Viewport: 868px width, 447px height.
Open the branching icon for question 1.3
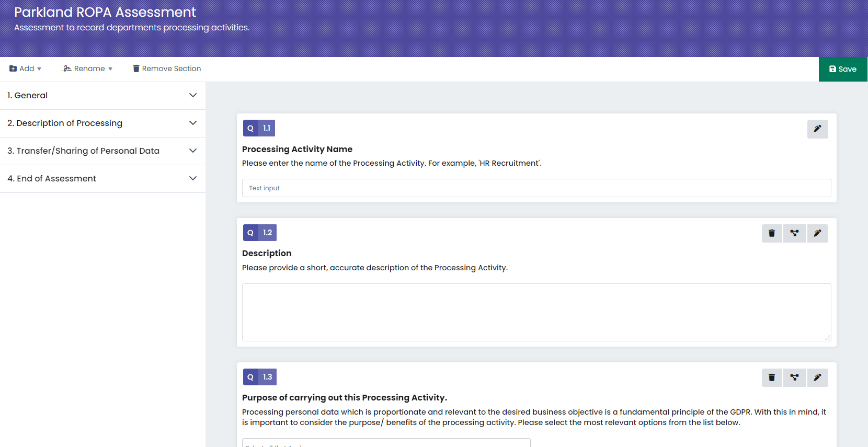tap(794, 377)
